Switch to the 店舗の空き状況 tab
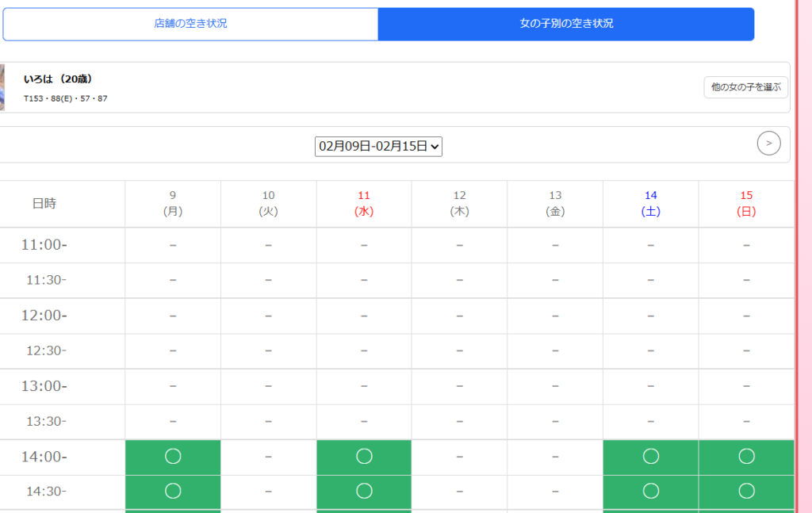Image resolution: width=812 pixels, height=513 pixels. coord(190,24)
